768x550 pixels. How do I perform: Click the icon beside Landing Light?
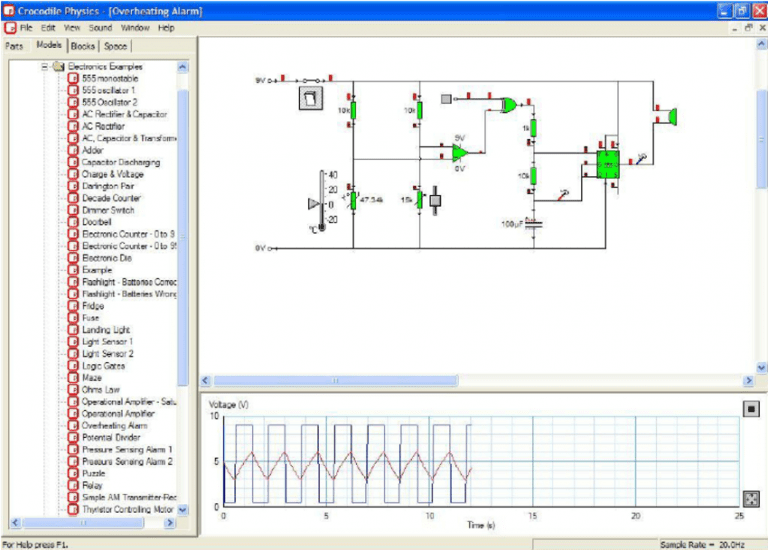click(x=73, y=330)
